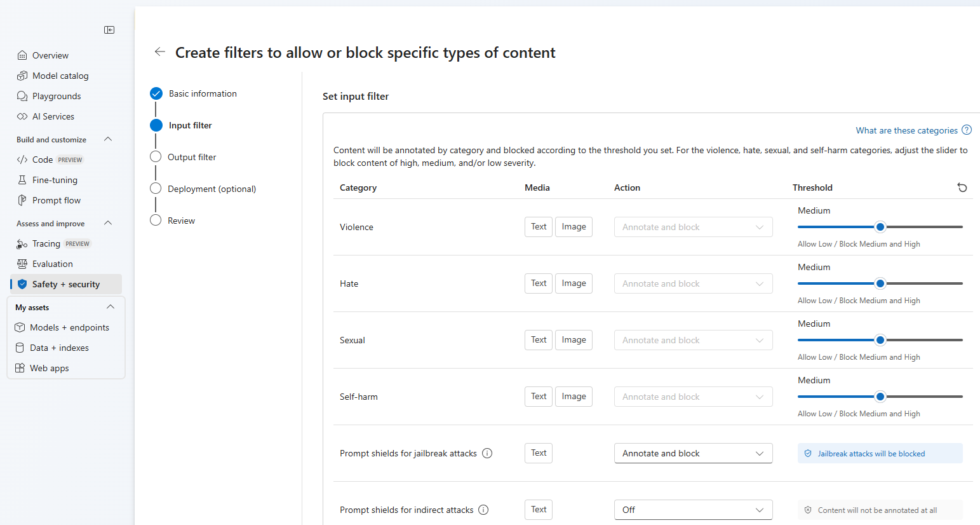
Task: Select Safety + security in sidebar
Action: tap(66, 284)
